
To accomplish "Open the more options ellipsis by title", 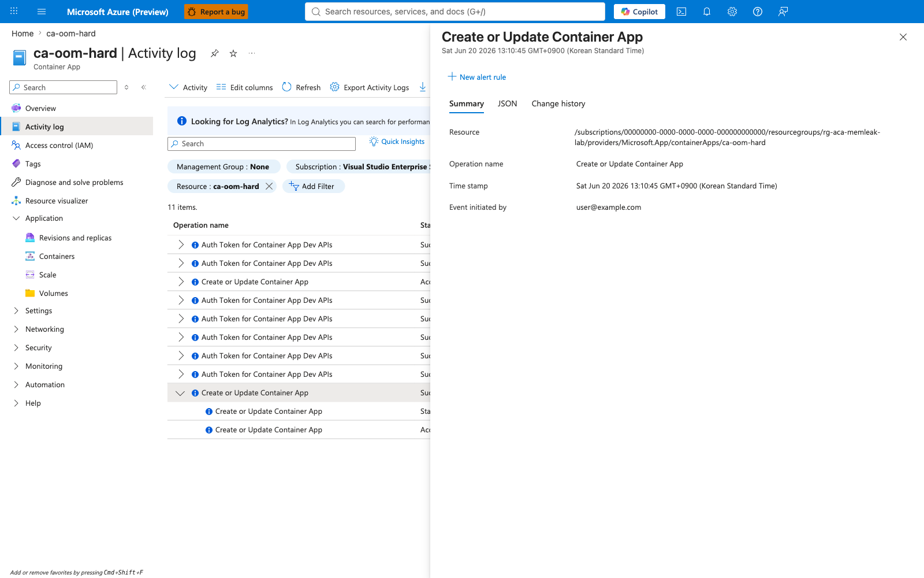I will (x=252, y=53).
